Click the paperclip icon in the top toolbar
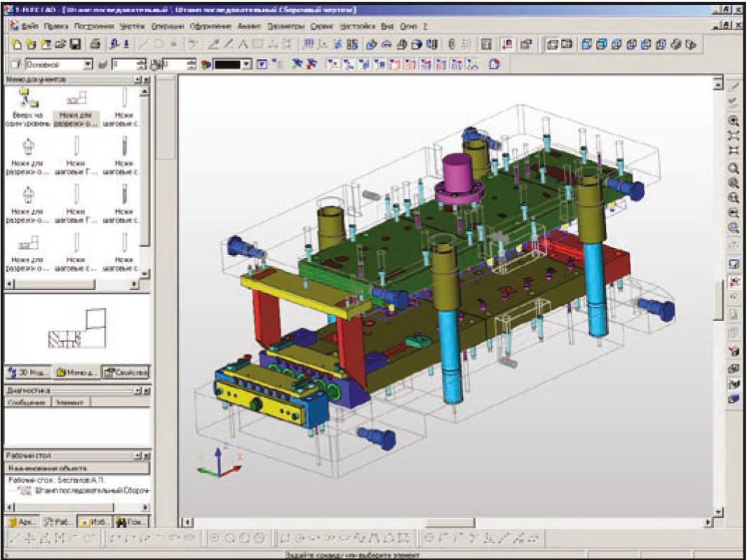749x560 pixels. pyautogui.click(x=452, y=44)
